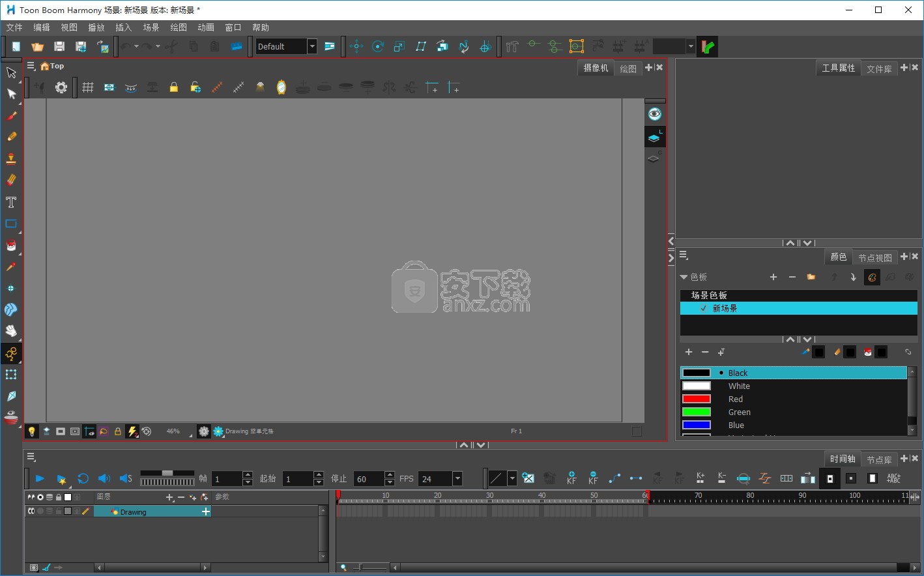Open the colour view hamburger menu
The image size is (924, 576).
[x=684, y=255]
